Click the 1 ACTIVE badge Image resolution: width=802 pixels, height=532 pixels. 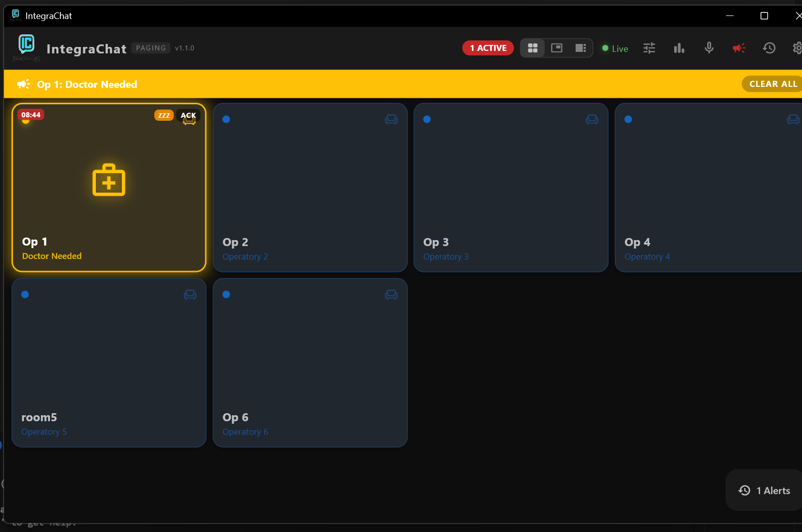coord(488,48)
